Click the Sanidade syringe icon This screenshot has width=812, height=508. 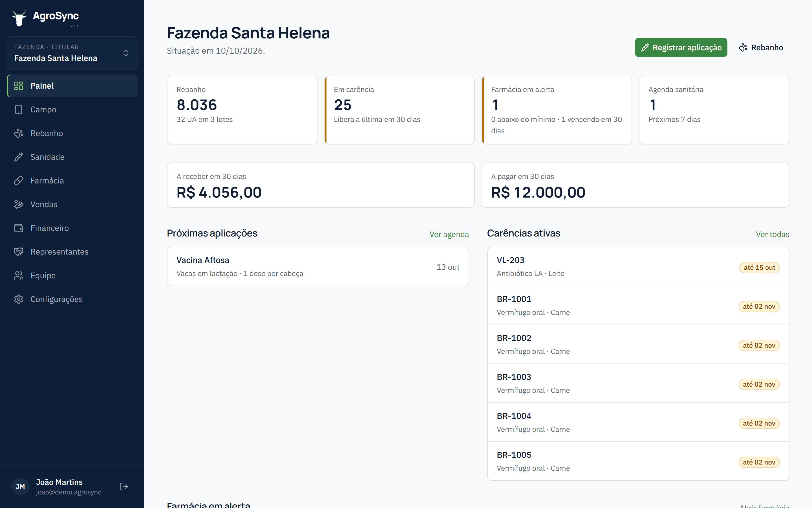(18, 157)
